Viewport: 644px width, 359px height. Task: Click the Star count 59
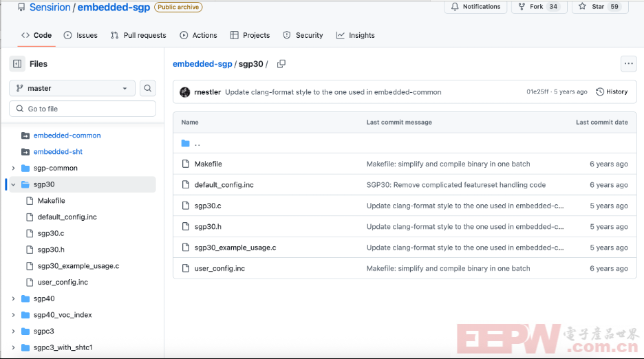[x=614, y=7]
